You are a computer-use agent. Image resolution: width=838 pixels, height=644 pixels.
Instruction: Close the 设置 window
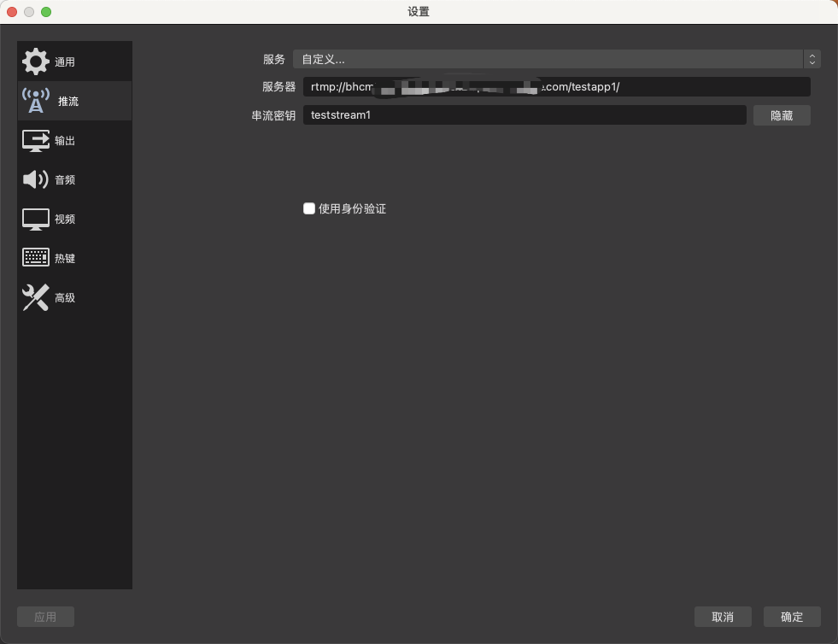(x=12, y=12)
